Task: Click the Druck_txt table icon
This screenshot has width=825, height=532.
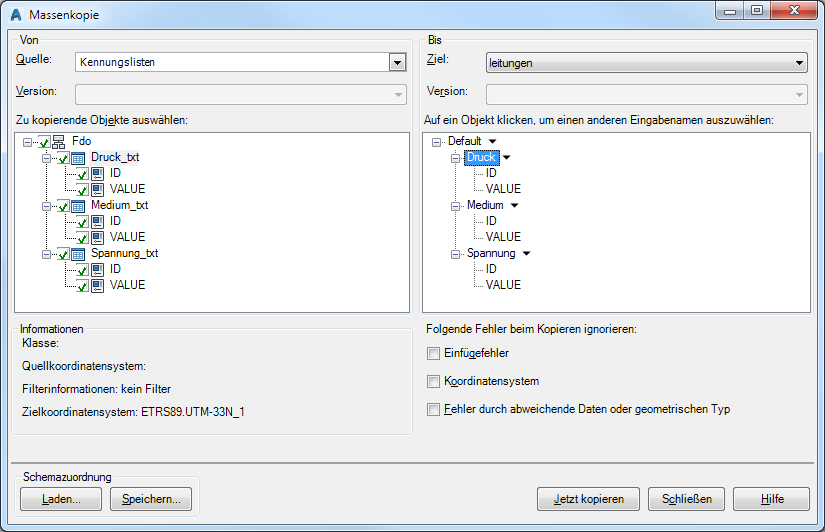Action: [x=78, y=158]
